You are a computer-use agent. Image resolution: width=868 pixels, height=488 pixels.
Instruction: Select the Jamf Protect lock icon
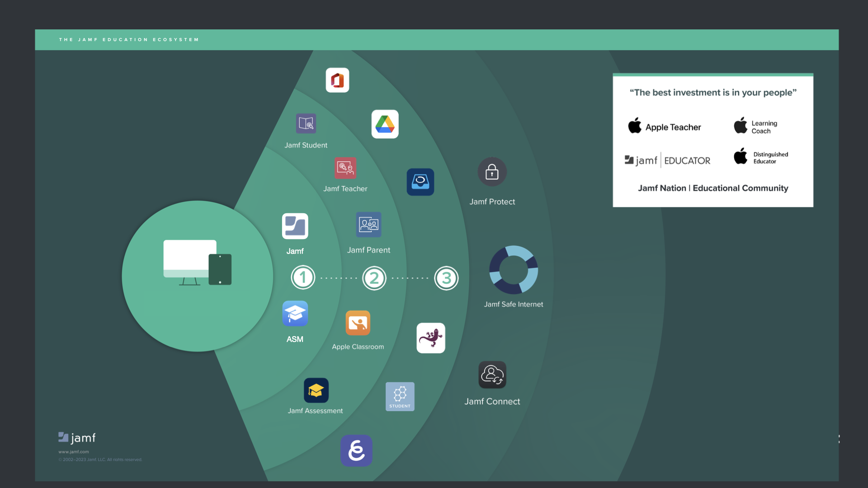(492, 172)
